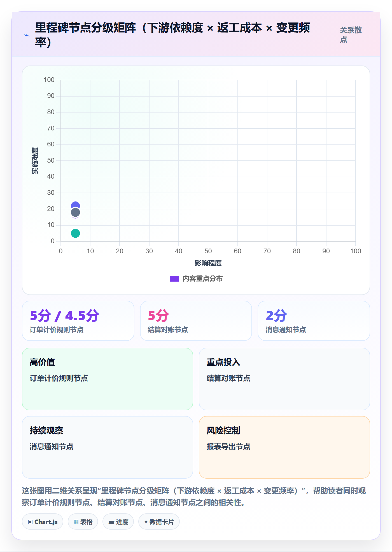This screenshot has width=392, height=552.
Task: Click the Chart.js tag
Action: 43,522
